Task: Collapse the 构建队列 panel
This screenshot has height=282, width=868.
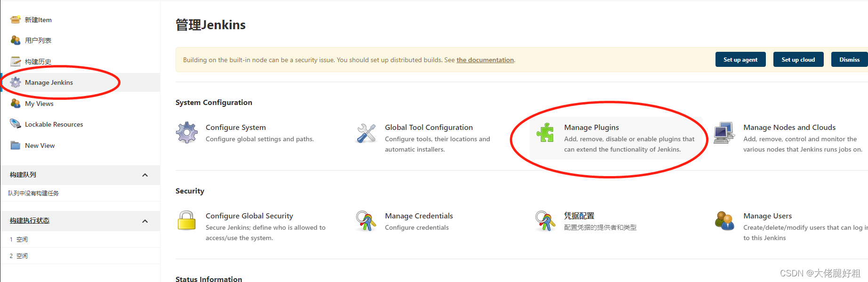Action: pos(145,175)
